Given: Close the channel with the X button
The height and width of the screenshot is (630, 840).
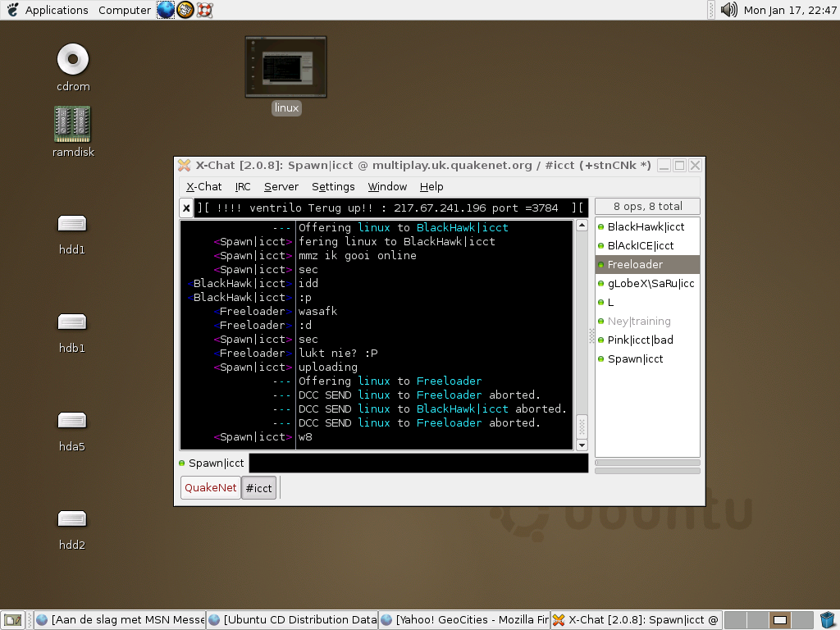Looking at the screenshot, I should click(x=186, y=208).
